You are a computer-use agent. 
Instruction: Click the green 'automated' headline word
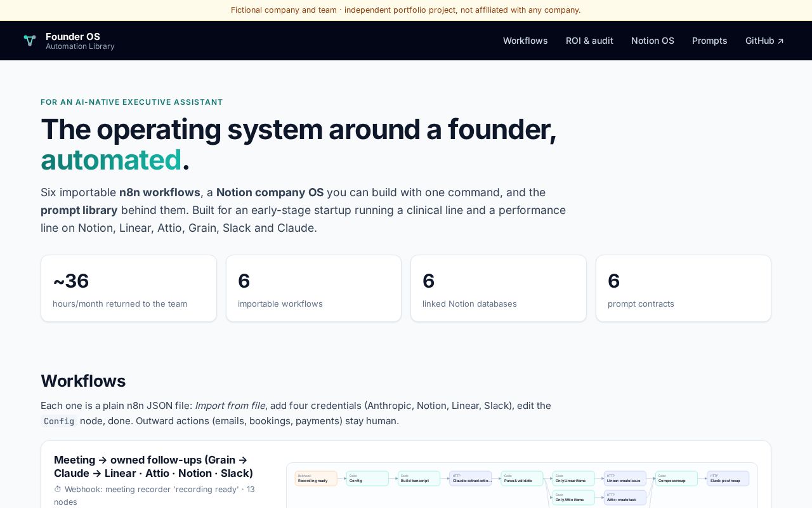pos(111,159)
